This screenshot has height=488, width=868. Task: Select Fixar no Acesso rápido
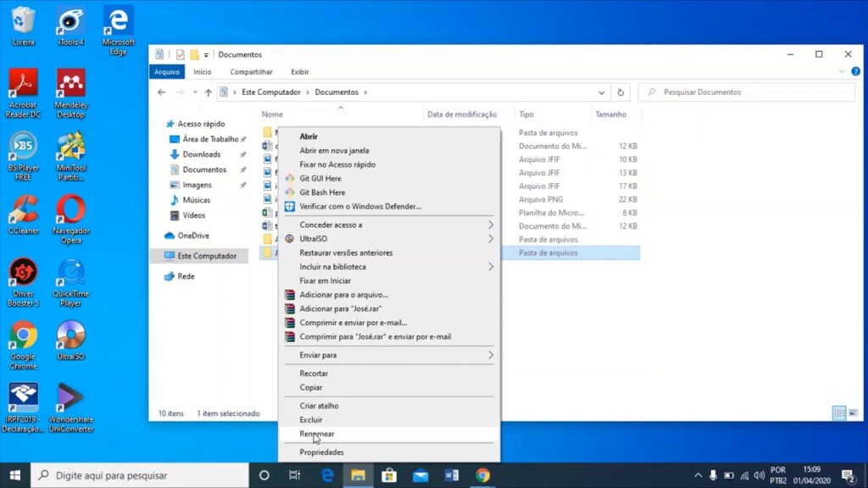389,164
